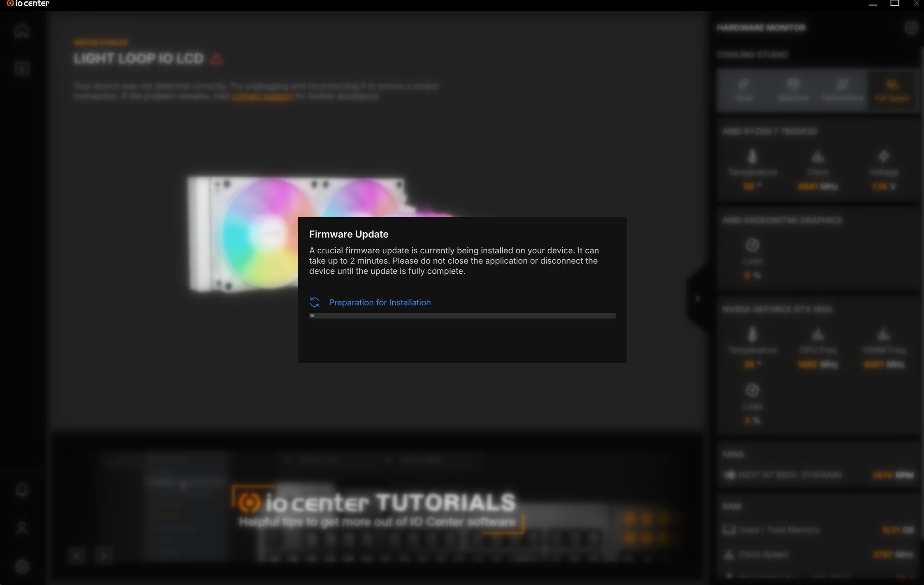Click the AMD RYZEN 7 processor name

[770, 131]
